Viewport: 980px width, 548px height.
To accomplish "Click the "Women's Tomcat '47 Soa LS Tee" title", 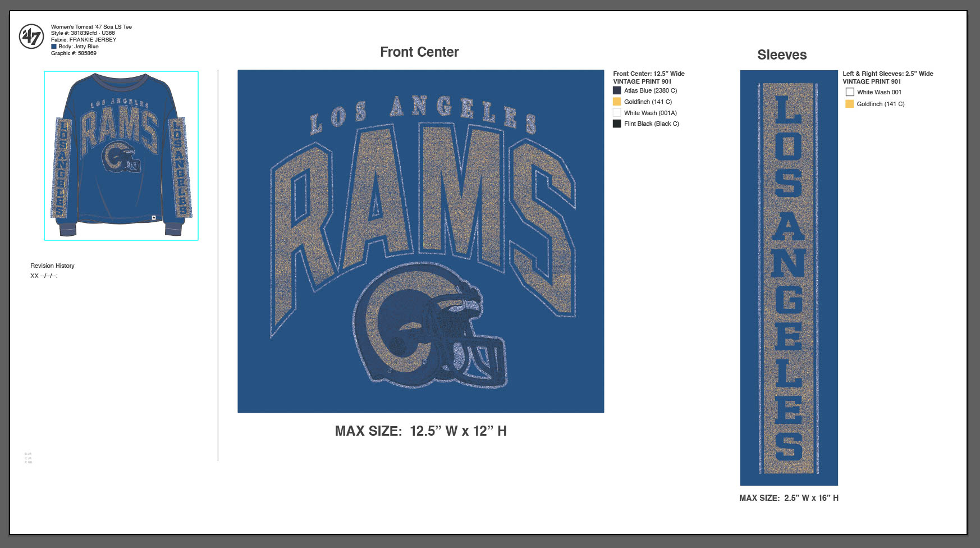I will tap(91, 26).
